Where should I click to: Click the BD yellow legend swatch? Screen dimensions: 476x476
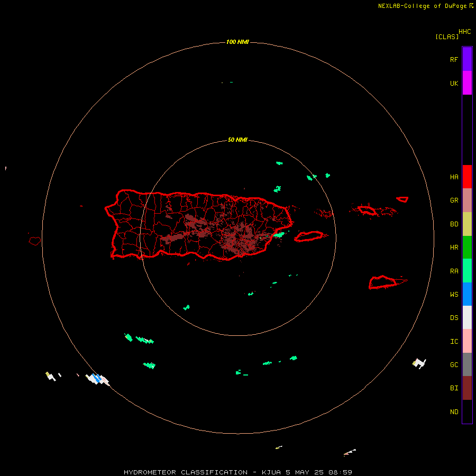click(467, 224)
